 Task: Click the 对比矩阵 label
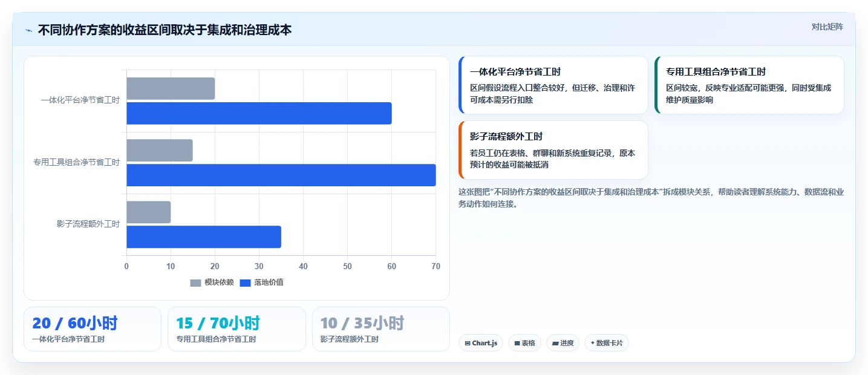(x=827, y=27)
